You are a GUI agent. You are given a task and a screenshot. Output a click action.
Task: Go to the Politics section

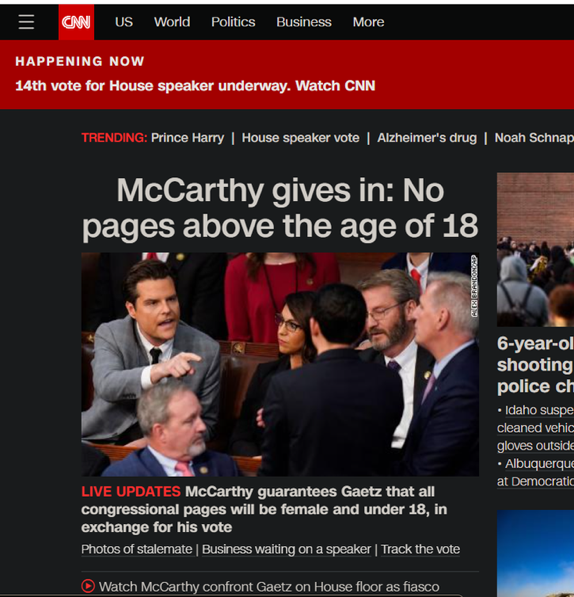pyautogui.click(x=233, y=22)
